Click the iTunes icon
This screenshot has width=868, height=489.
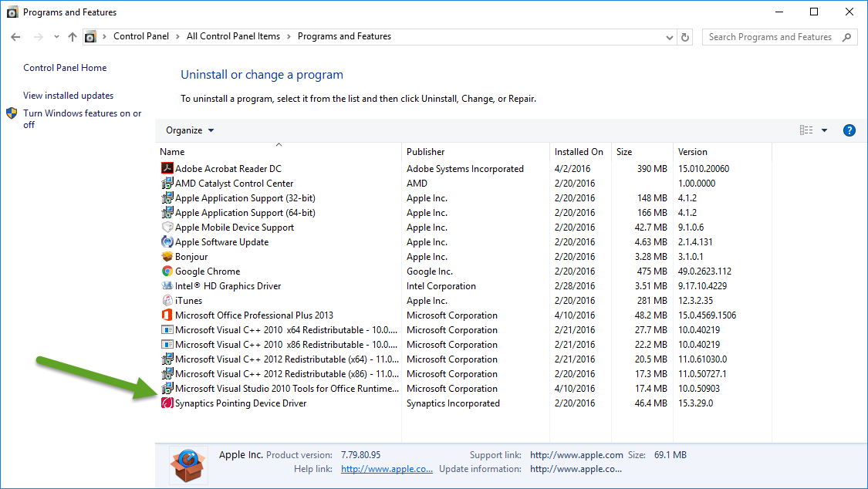coord(167,300)
